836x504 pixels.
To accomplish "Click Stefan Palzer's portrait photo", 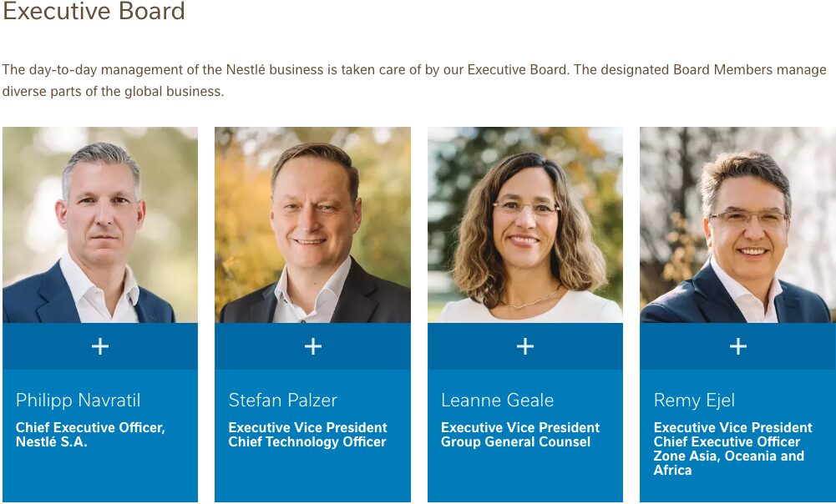I will click(312, 224).
